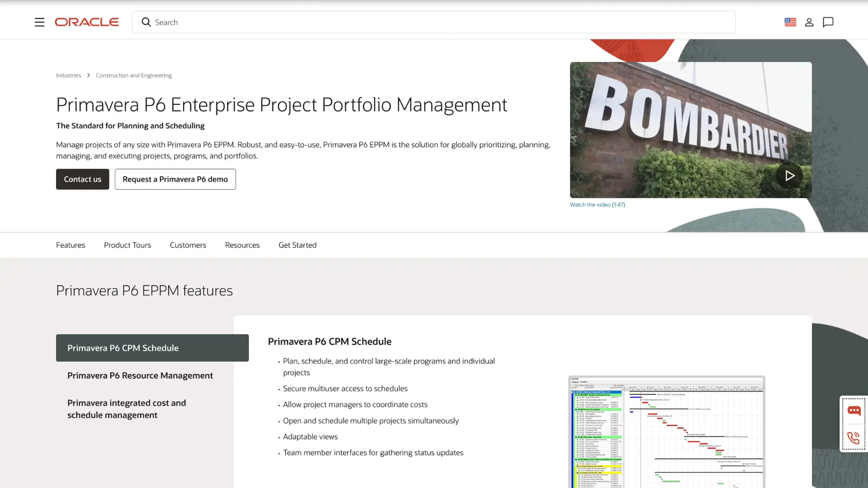
Task: Open the hamburger navigation menu
Action: click(x=39, y=22)
